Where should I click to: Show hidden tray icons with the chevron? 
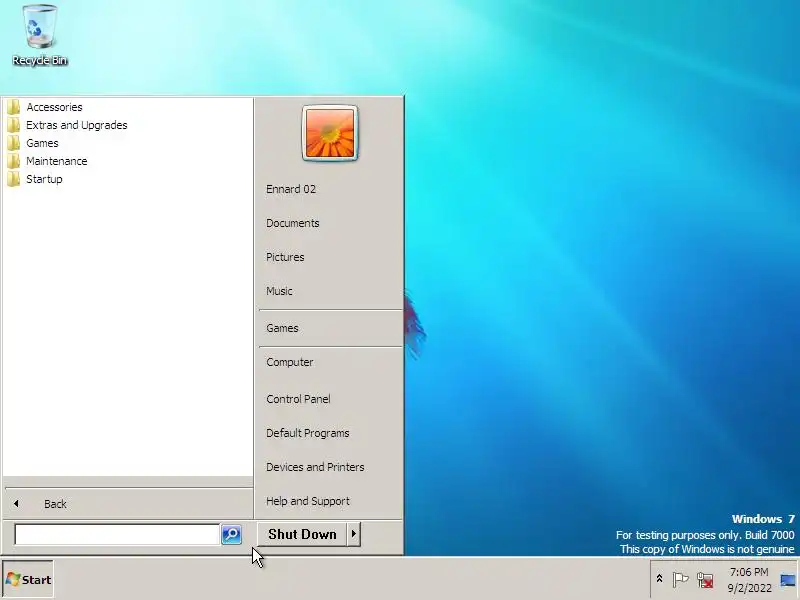(x=659, y=579)
